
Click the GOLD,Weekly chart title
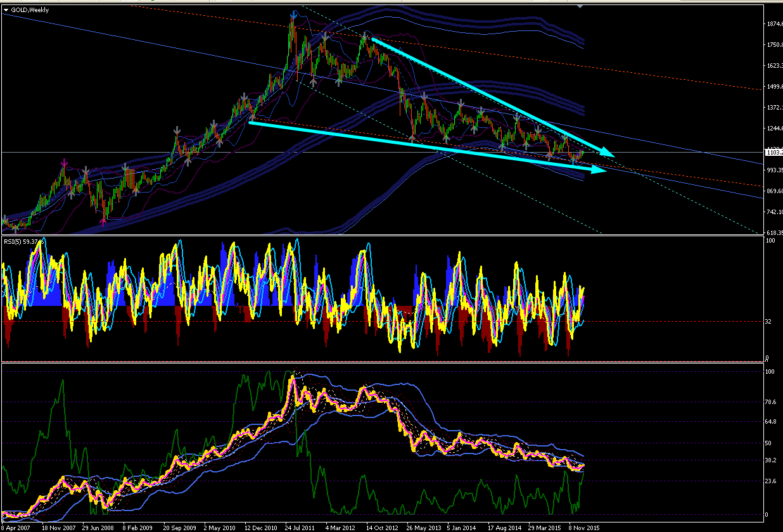click(31, 10)
